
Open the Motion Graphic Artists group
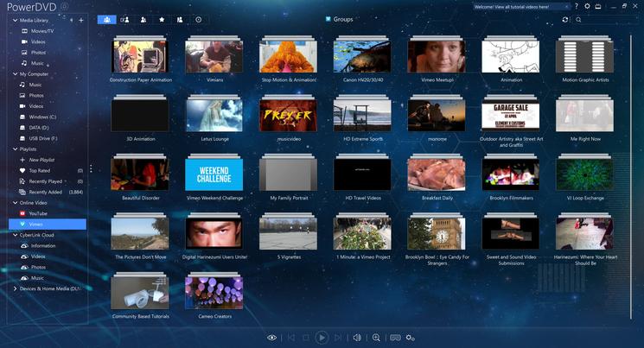(585, 59)
